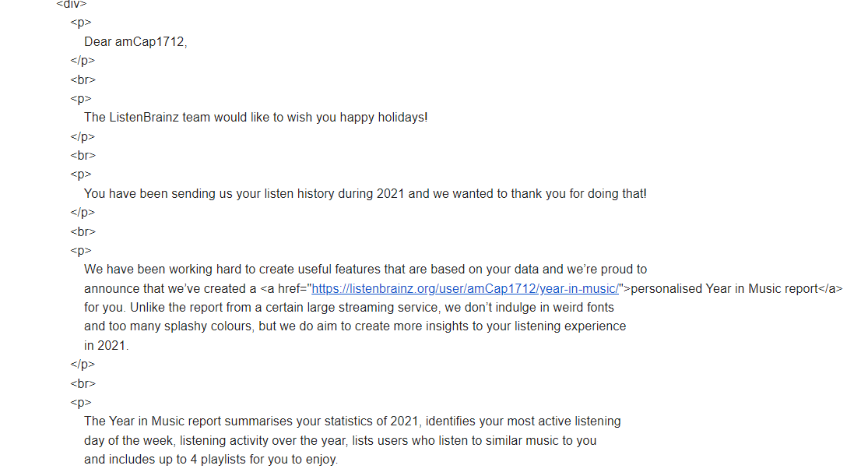
Task: Click the 'Dear amCap1712,' greeting text
Action: pyautogui.click(x=135, y=42)
